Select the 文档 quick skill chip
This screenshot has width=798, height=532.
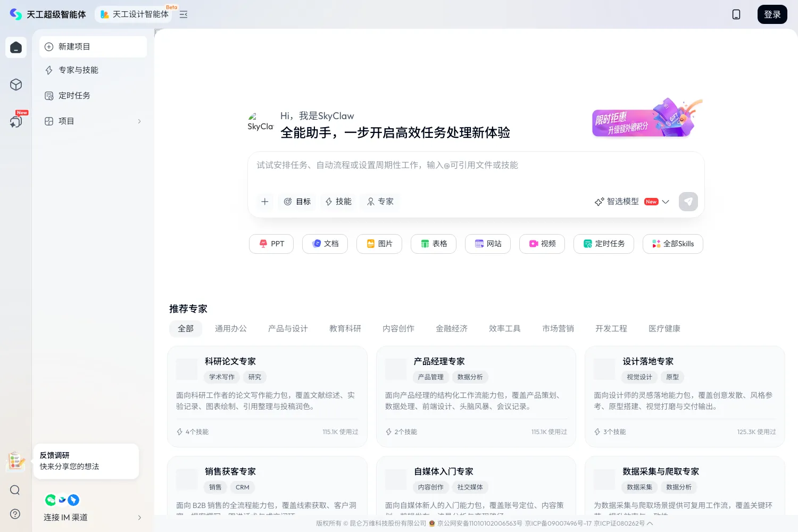click(x=325, y=244)
